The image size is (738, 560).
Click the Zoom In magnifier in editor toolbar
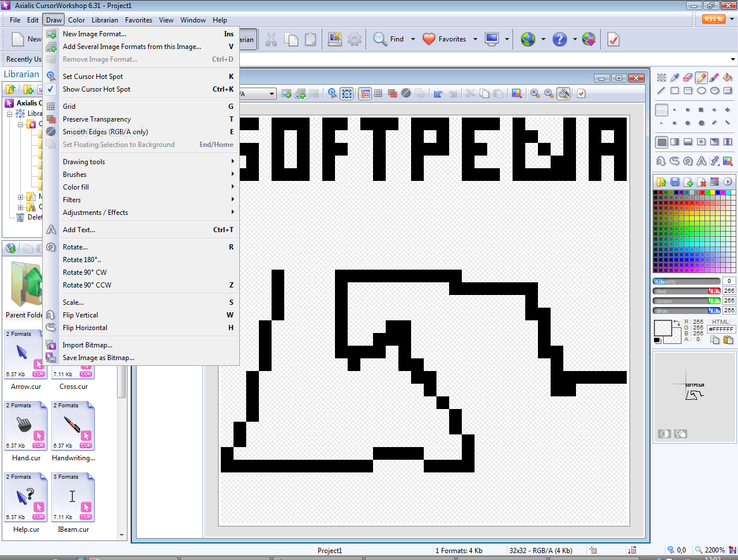(x=535, y=93)
